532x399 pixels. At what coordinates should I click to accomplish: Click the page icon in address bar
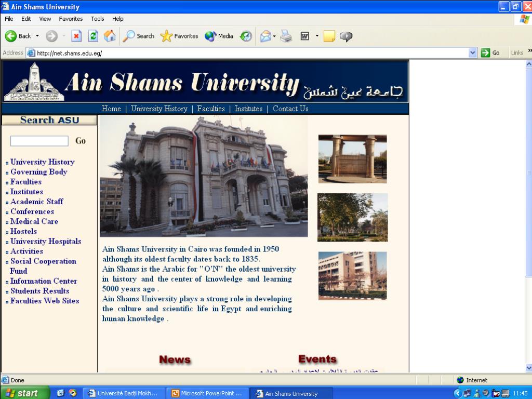coord(31,53)
